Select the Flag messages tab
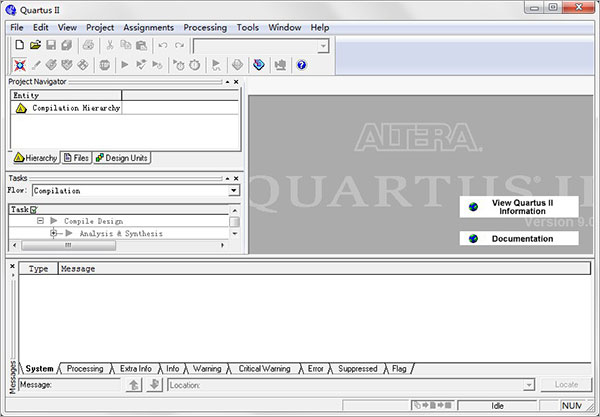Image resolution: width=600 pixels, height=417 pixels. pos(399,368)
